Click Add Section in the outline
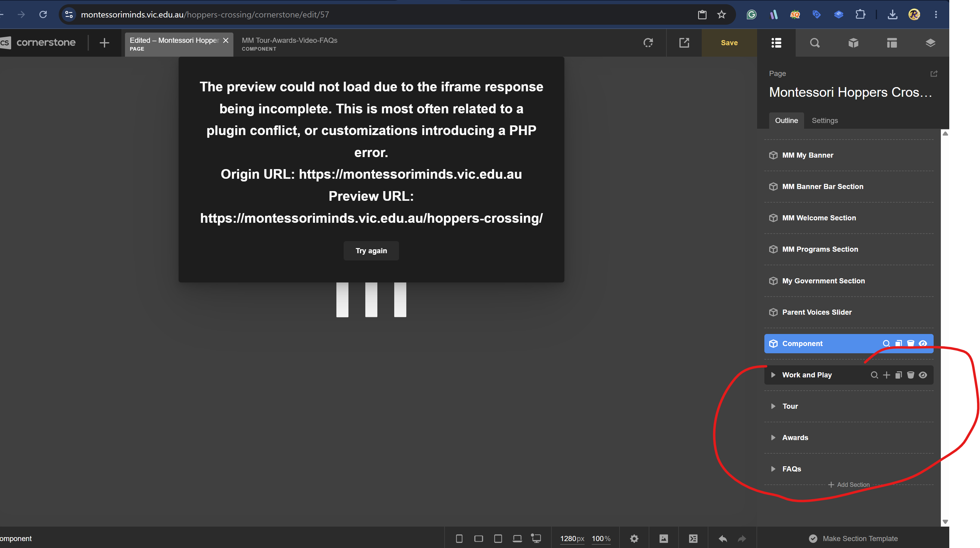This screenshot has height=548, width=980. [848, 485]
